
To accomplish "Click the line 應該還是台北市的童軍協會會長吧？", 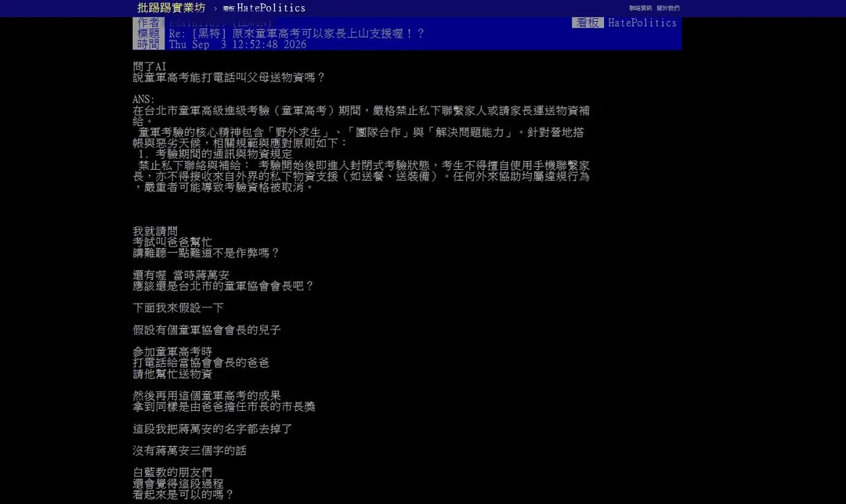I will (223, 286).
